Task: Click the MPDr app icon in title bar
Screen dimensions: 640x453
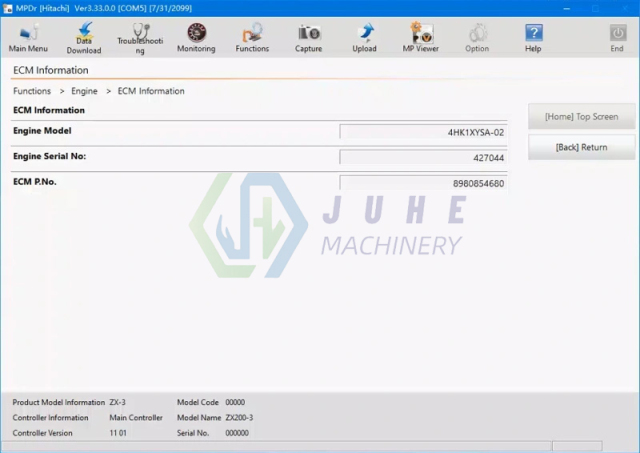Action: click(x=7, y=8)
